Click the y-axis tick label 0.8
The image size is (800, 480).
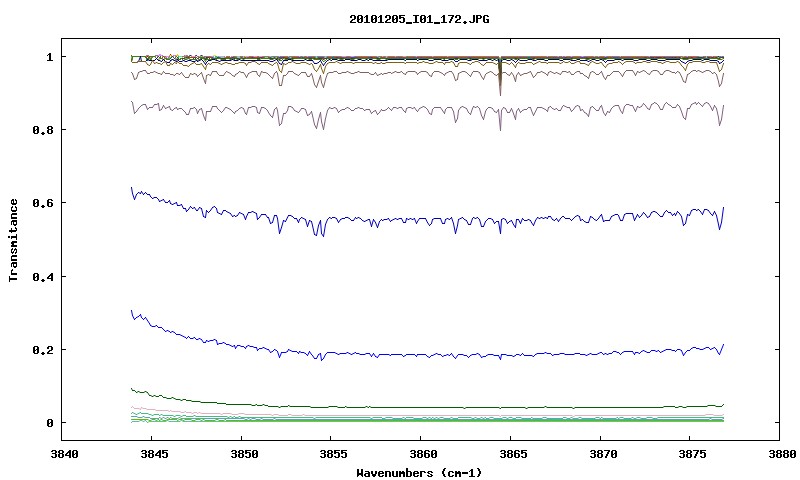[43, 130]
